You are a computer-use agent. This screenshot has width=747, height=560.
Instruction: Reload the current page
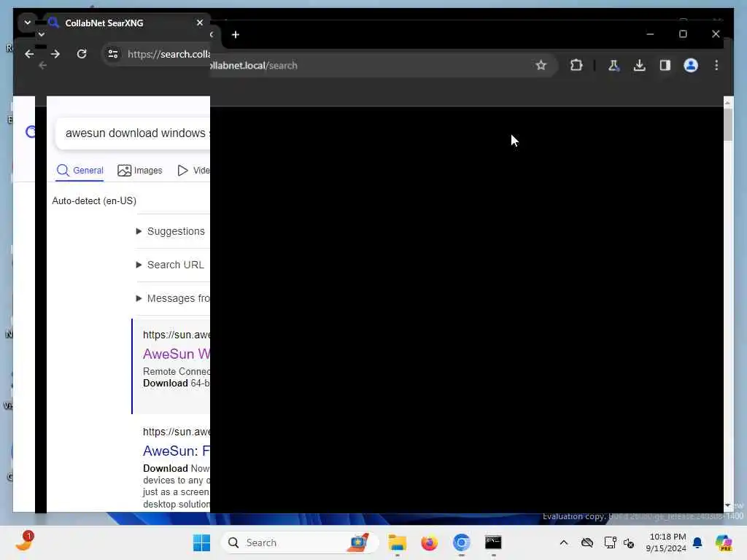coord(82,54)
